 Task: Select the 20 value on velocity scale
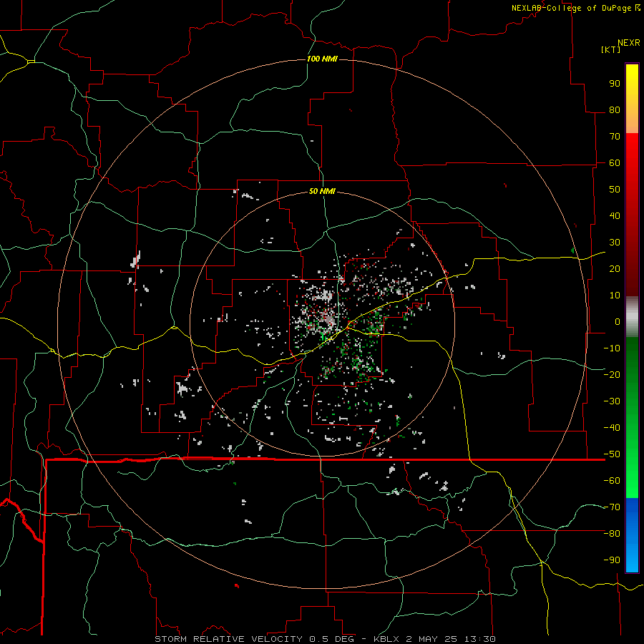(x=615, y=269)
